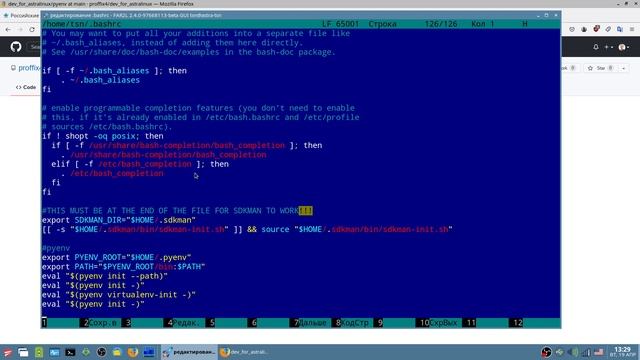Click the 'export PATH="$PYENV_ROOT' line
The image size is (640, 360).
point(124,267)
